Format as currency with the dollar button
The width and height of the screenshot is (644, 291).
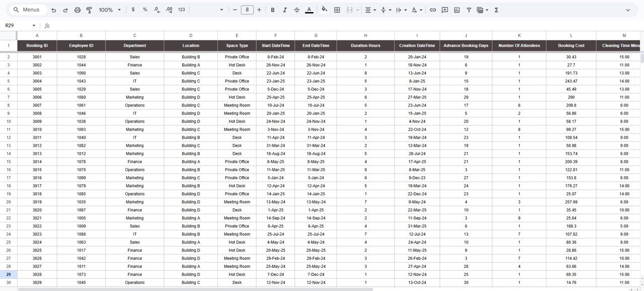[x=133, y=10]
